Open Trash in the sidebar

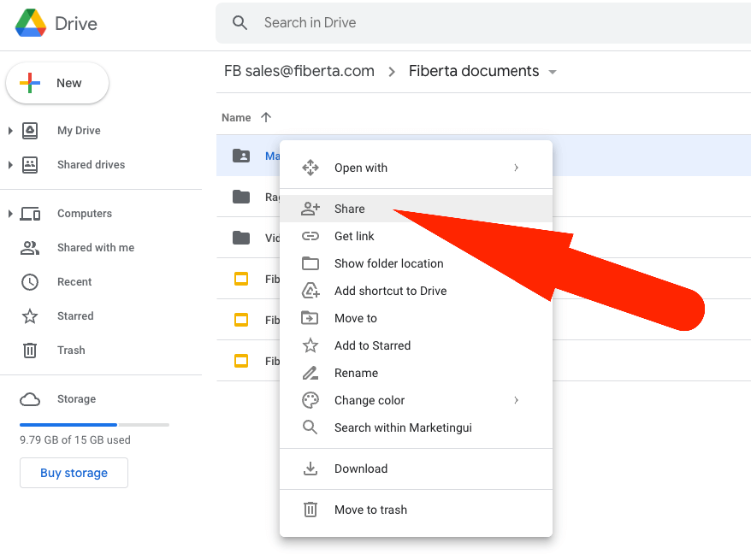[x=71, y=351]
